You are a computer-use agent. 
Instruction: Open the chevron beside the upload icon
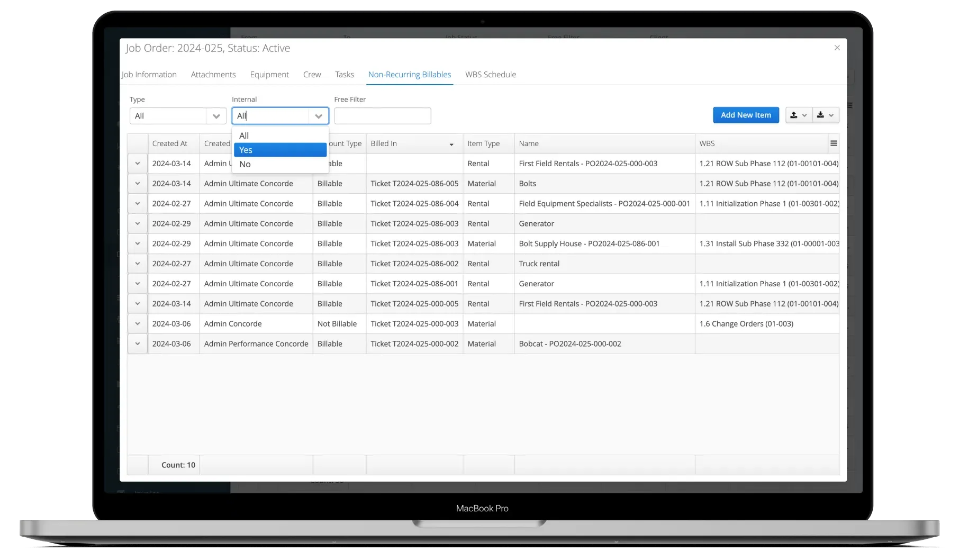point(805,115)
